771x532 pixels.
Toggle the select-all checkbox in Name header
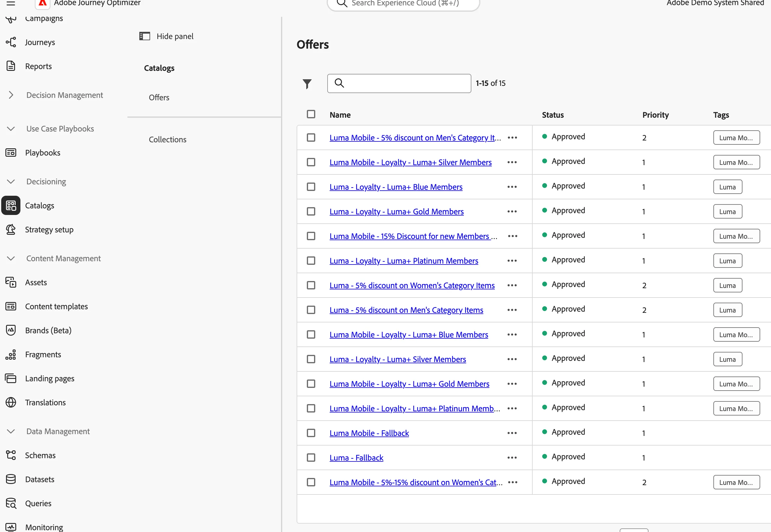311,114
